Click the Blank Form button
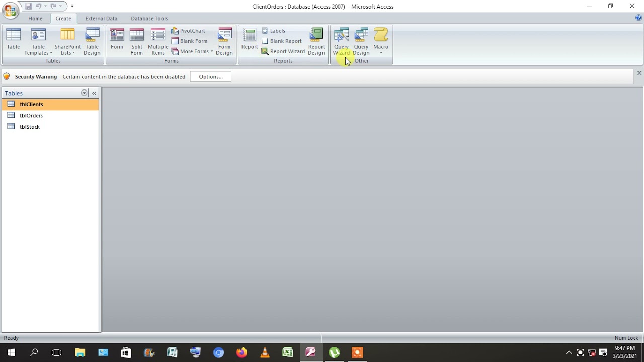644x362 pixels. [189, 41]
